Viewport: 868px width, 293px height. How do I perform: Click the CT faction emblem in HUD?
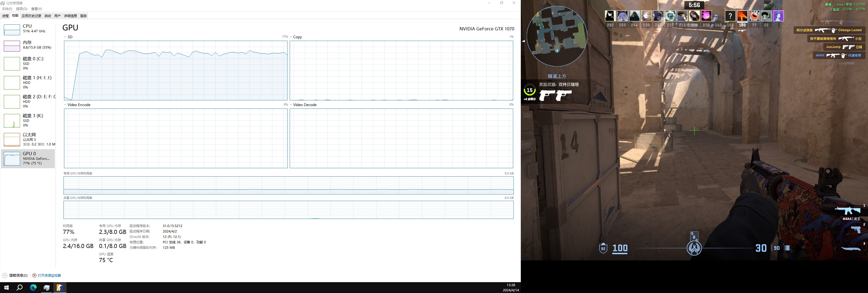coord(694,248)
